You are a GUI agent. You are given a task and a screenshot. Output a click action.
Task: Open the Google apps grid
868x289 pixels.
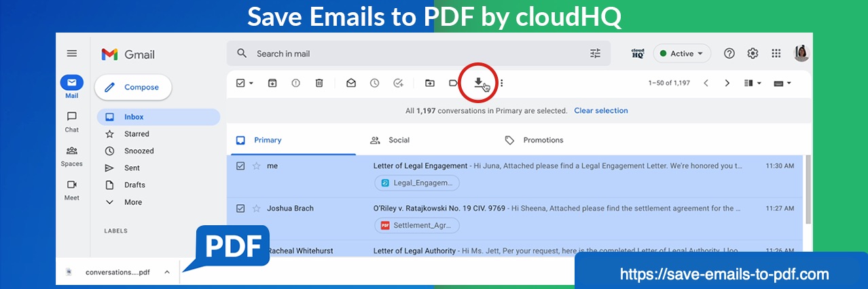[776, 54]
